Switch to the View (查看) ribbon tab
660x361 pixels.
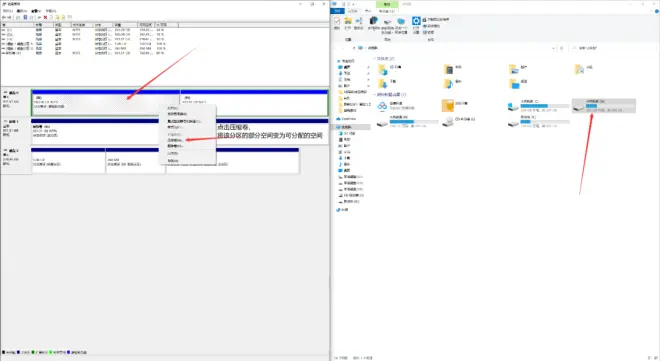point(368,11)
